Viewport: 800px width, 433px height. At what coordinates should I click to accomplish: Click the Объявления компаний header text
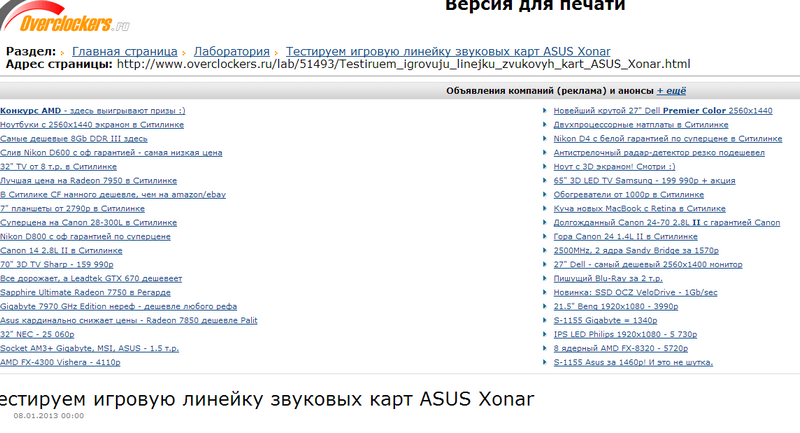[549, 91]
